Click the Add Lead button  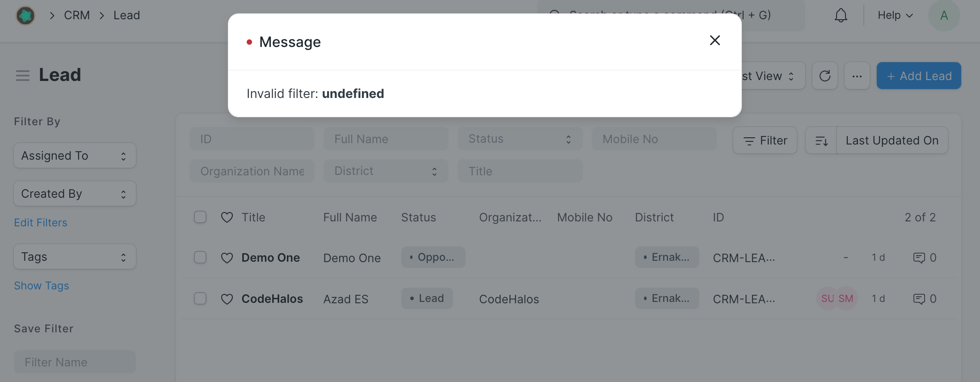(x=919, y=76)
